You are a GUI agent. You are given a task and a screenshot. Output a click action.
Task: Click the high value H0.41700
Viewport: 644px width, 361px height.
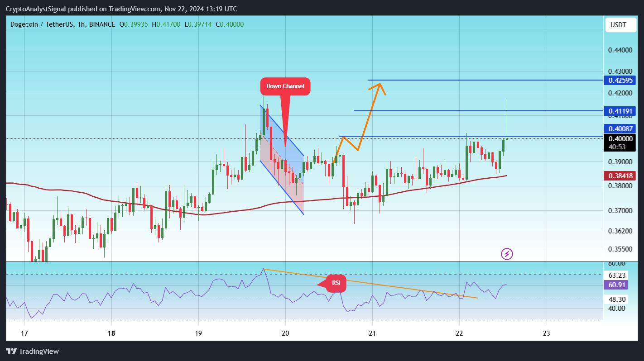click(x=166, y=24)
